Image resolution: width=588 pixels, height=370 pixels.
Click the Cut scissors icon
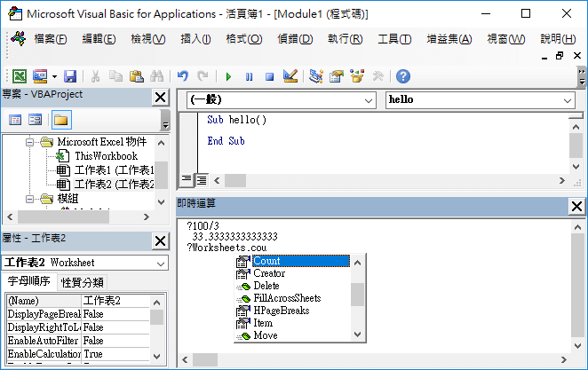95,76
